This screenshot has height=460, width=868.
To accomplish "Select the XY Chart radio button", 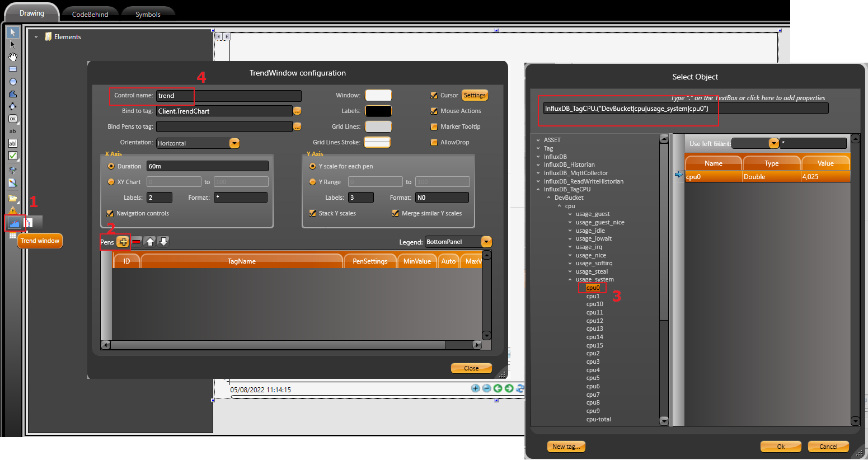I will (x=111, y=182).
